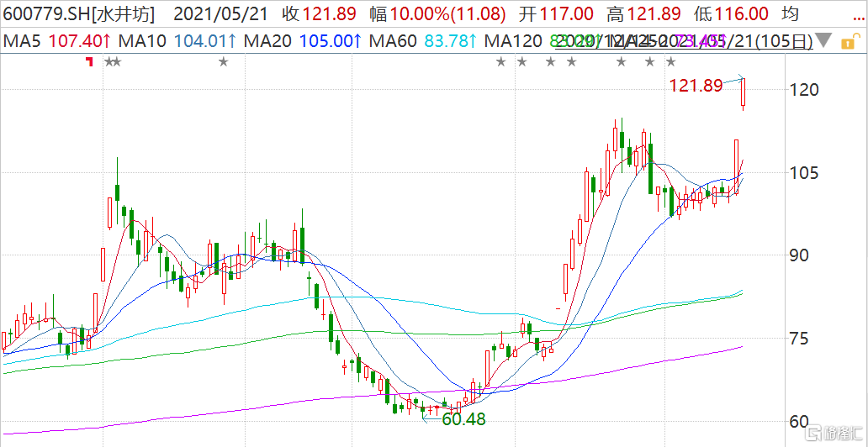Select the MA20 105.00 indicator label
Viewport: 868px width, 447px height.
tap(302, 41)
